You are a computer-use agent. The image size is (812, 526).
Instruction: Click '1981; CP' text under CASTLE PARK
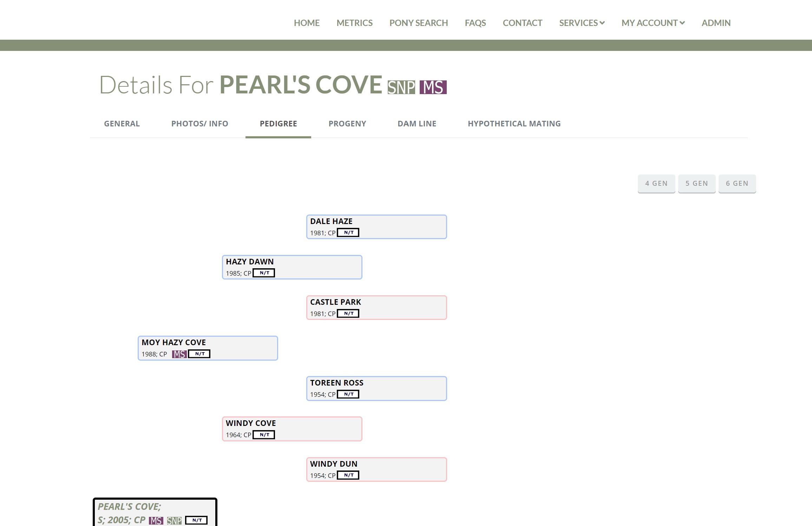click(323, 314)
